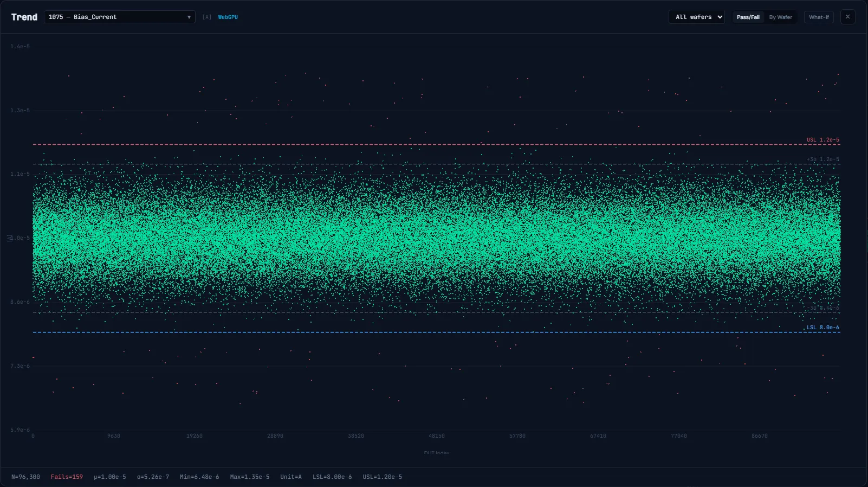The width and height of the screenshot is (868, 487).
Task: Click the +3σ 1.2e-5 line label
Action: (822, 159)
